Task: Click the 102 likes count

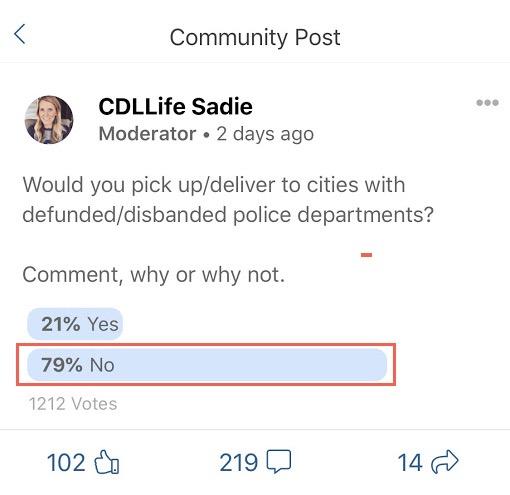Action: 66,463
